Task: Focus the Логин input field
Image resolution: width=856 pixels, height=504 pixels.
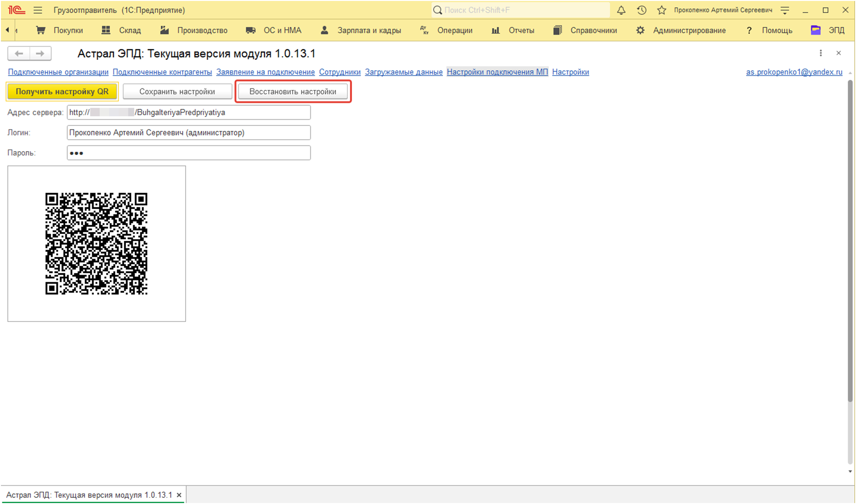Action: (x=188, y=132)
